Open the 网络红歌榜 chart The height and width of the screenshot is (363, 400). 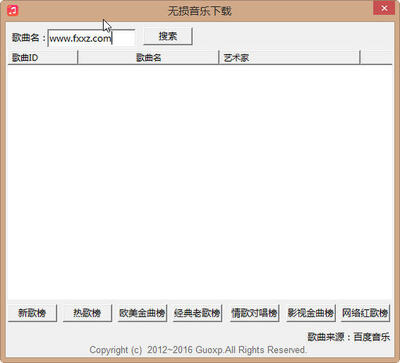pyautogui.click(x=365, y=313)
